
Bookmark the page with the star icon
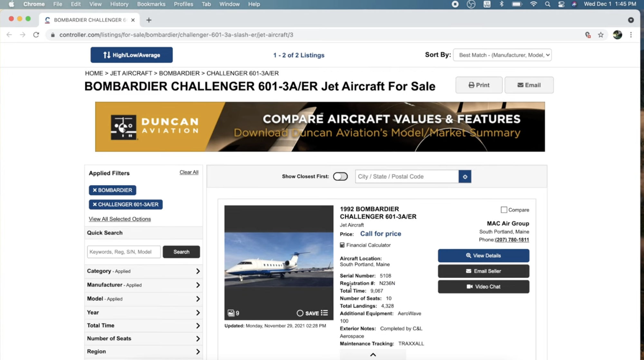[x=601, y=35]
